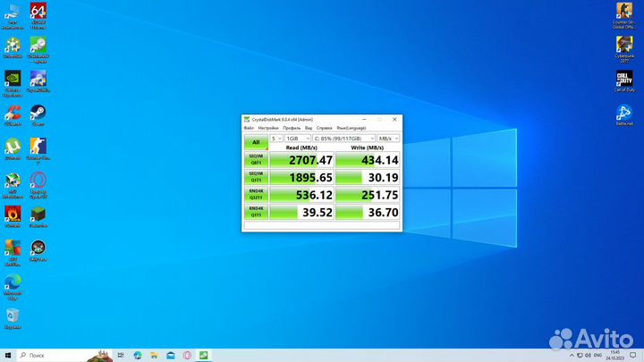Select the CCleaner desktop icon

pyautogui.click(x=13, y=115)
